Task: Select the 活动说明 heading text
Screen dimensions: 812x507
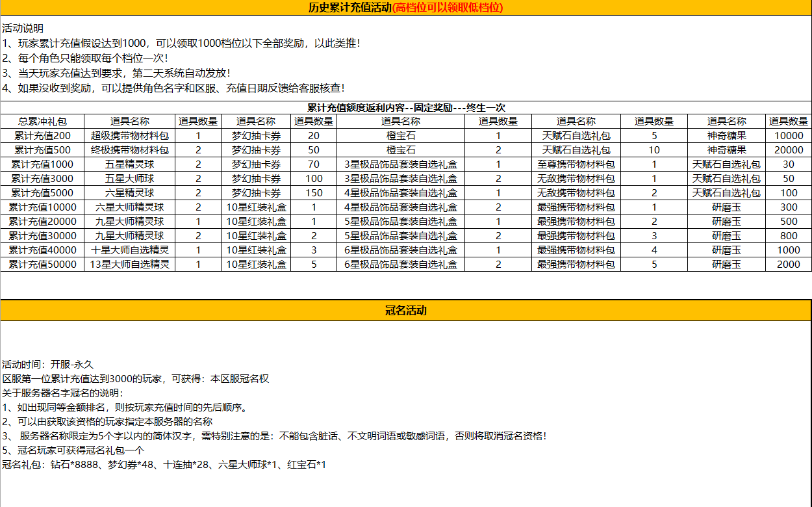Action: pyautogui.click(x=23, y=29)
